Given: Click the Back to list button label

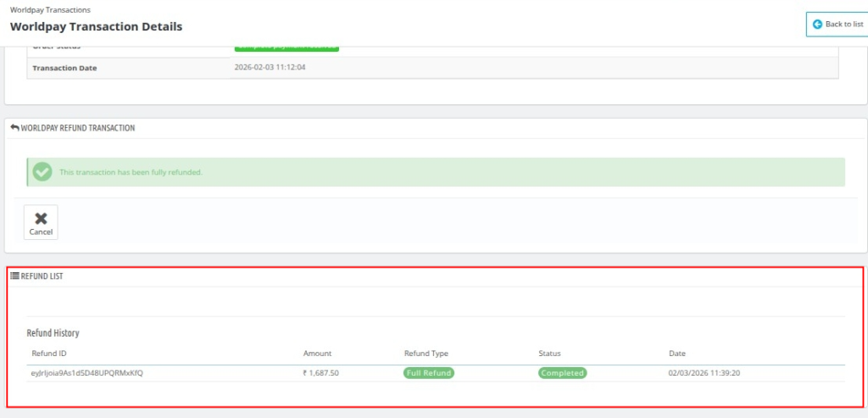Looking at the screenshot, I should click(x=843, y=25).
